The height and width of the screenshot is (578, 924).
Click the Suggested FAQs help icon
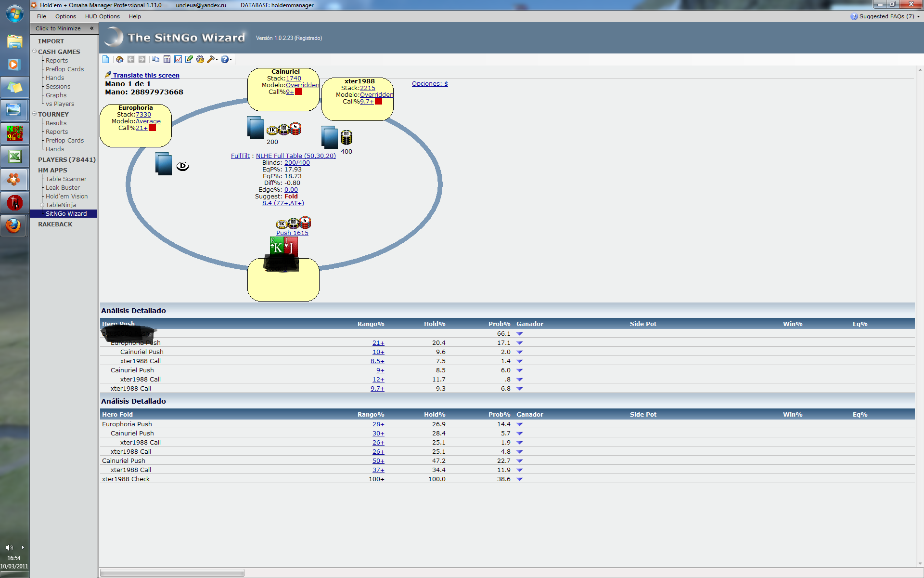(854, 16)
